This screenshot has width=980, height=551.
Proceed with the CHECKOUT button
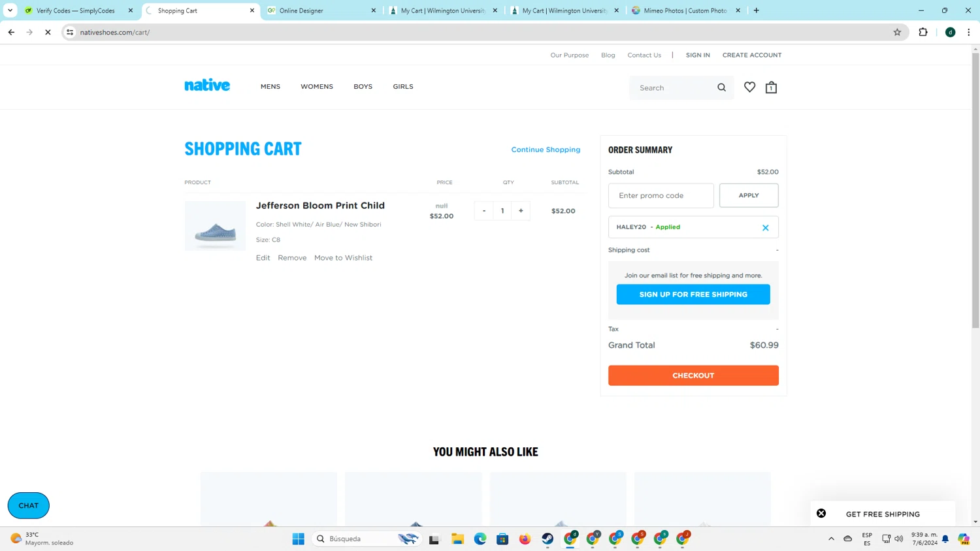(x=693, y=375)
